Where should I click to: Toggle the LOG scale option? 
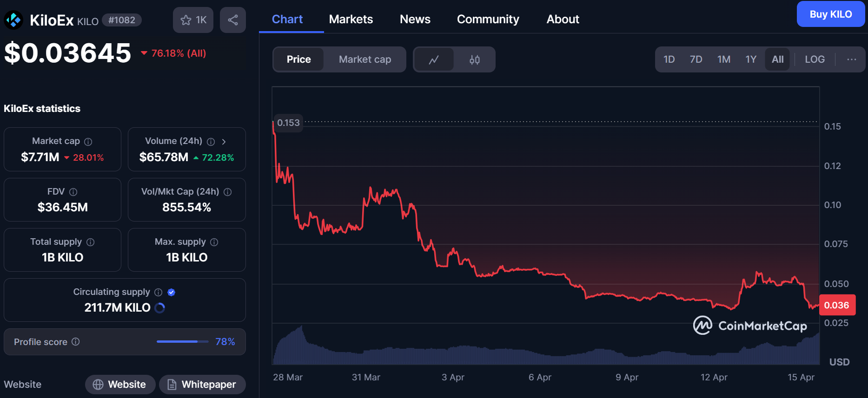(x=815, y=59)
